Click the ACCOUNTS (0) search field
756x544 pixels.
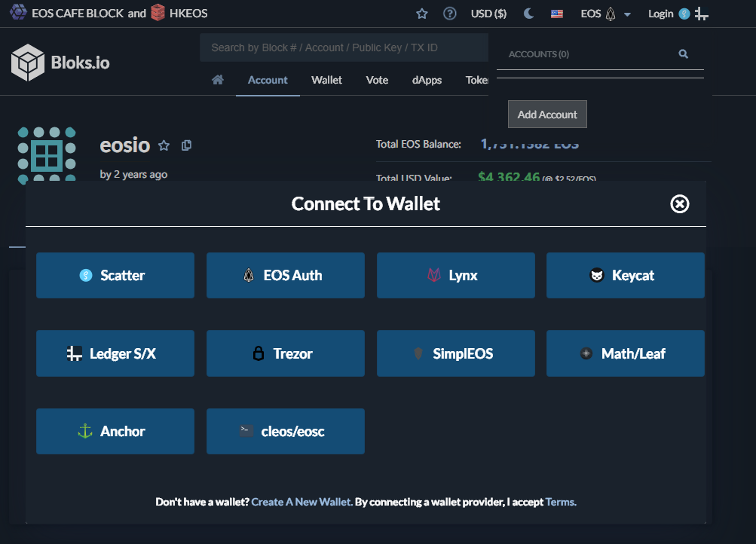coord(591,54)
